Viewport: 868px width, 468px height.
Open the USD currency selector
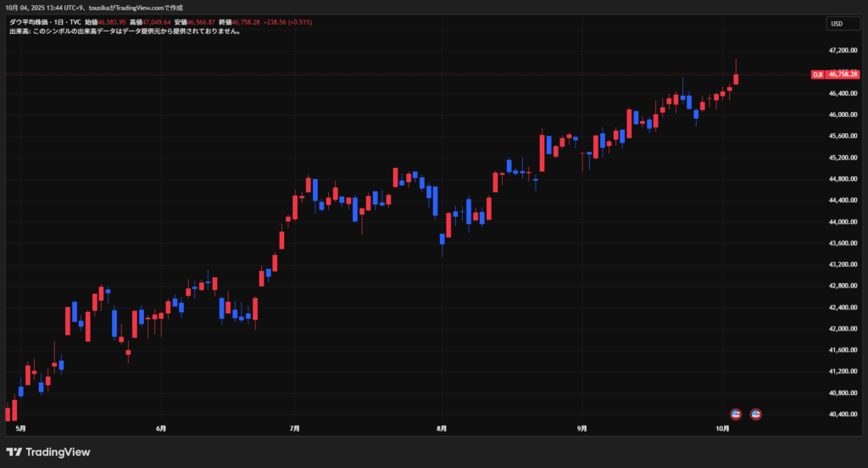843,24
